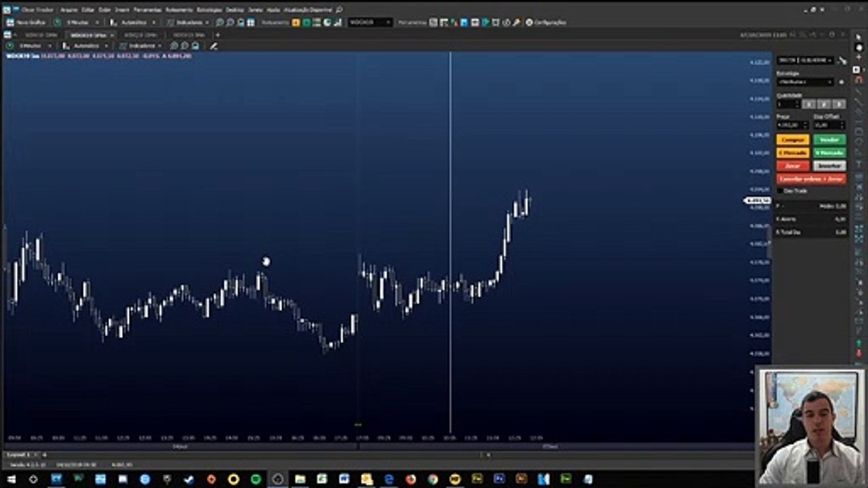Add a new chart tab with plus
The width and height of the screenshot is (868, 488).
pos(218,35)
